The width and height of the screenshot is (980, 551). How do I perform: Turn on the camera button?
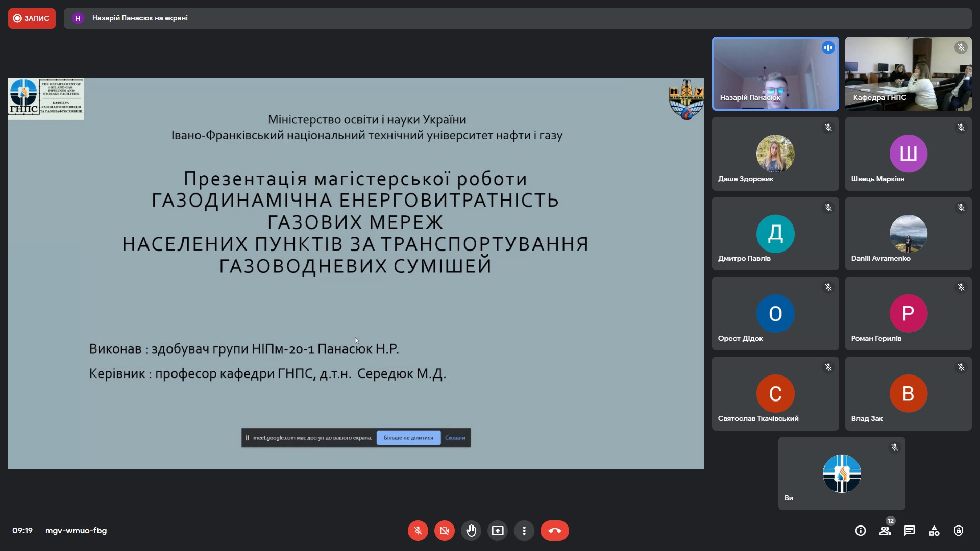pos(444,531)
